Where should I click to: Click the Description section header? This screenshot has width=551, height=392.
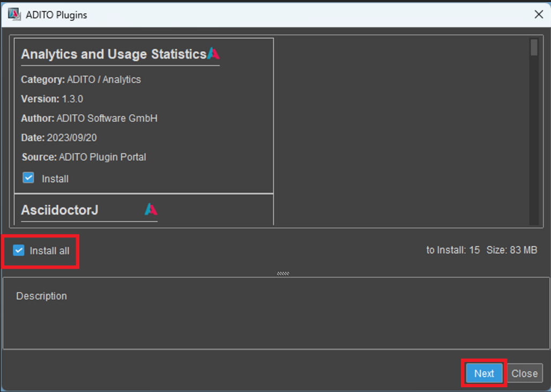41,295
